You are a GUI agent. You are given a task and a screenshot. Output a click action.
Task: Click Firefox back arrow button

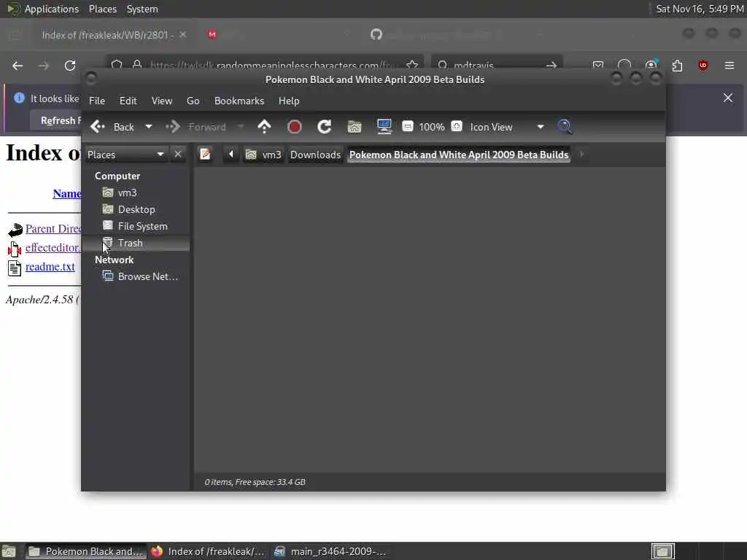tap(18, 66)
